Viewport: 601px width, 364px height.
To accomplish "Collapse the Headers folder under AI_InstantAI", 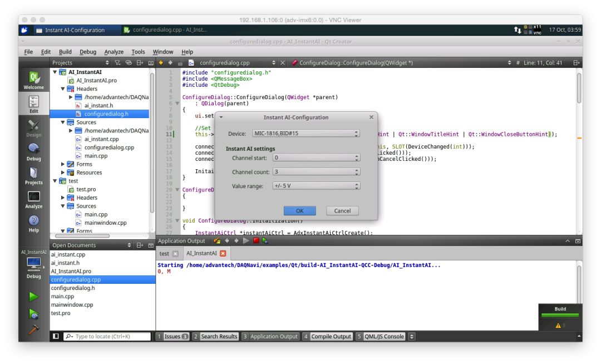I will click(x=63, y=88).
